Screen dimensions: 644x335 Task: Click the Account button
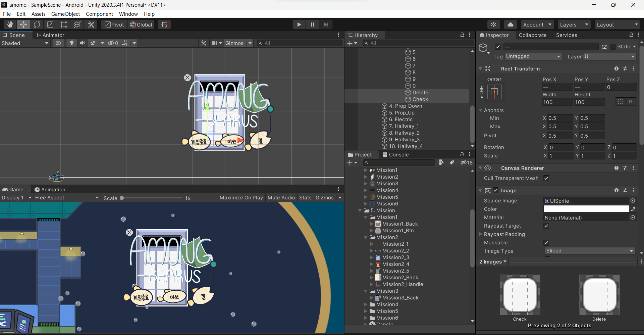tap(537, 25)
